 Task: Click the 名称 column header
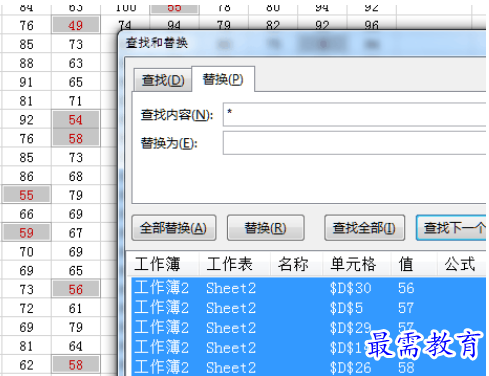[296, 264]
